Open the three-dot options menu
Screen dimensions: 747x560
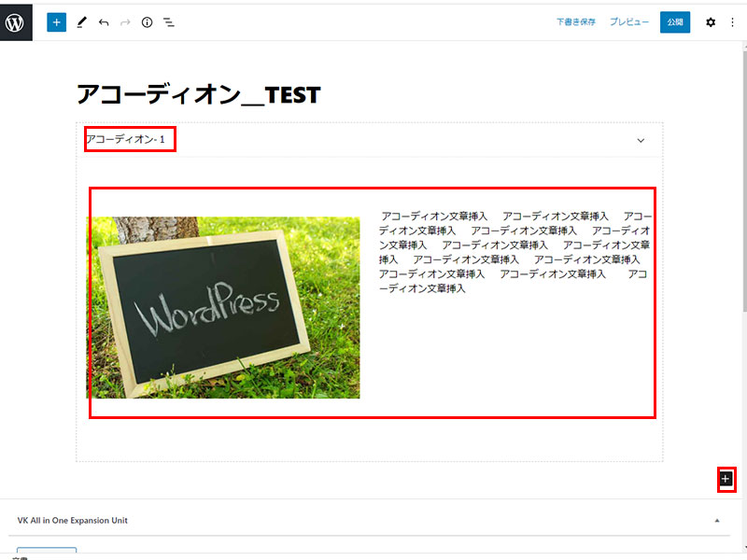[x=731, y=21]
